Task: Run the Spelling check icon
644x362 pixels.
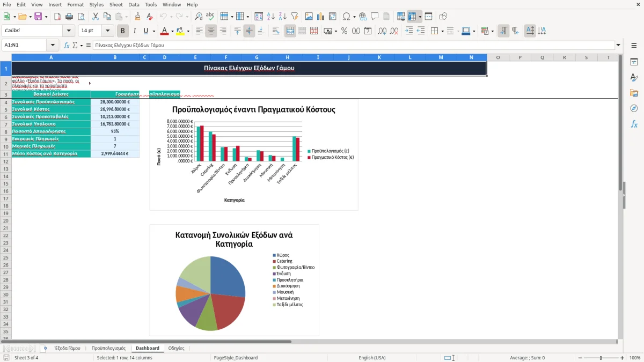Action: (x=210, y=17)
